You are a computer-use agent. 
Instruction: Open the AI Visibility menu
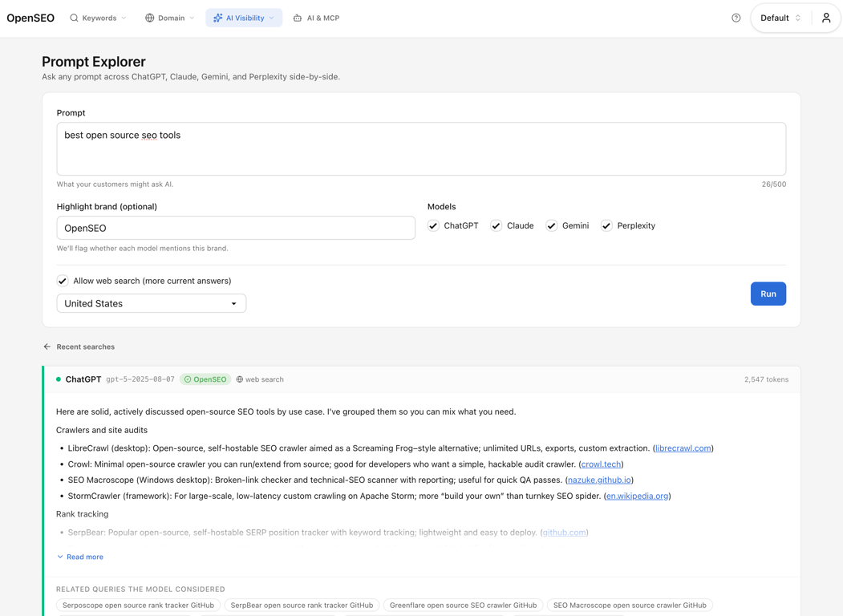[x=244, y=18]
